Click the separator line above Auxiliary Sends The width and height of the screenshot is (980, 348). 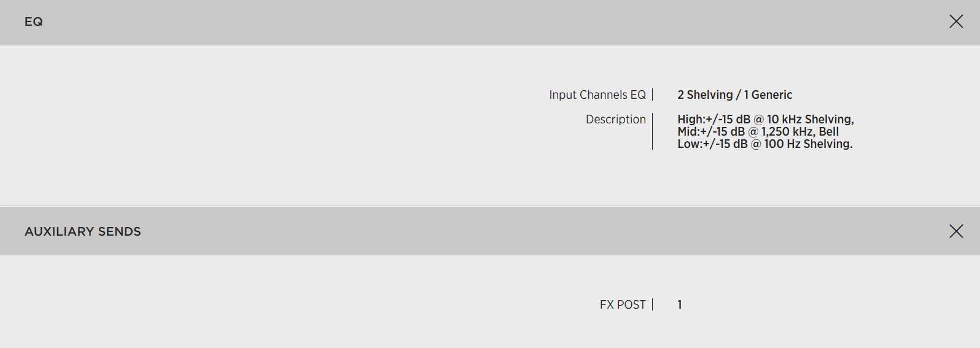[490, 206]
